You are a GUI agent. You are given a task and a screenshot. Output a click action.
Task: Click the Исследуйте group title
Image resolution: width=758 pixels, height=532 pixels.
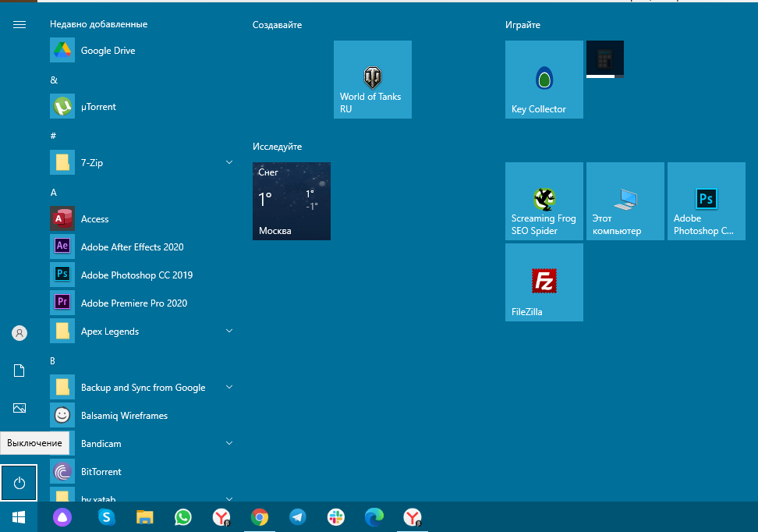point(277,147)
